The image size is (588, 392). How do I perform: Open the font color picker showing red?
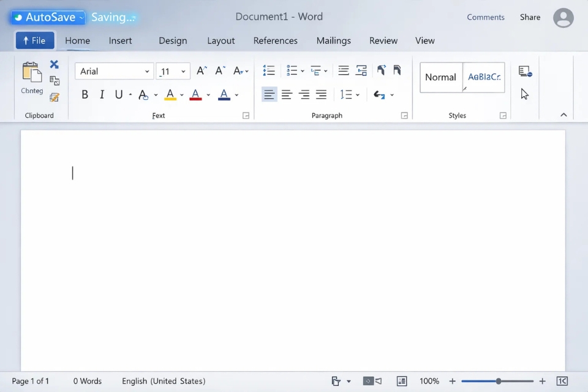click(196, 94)
